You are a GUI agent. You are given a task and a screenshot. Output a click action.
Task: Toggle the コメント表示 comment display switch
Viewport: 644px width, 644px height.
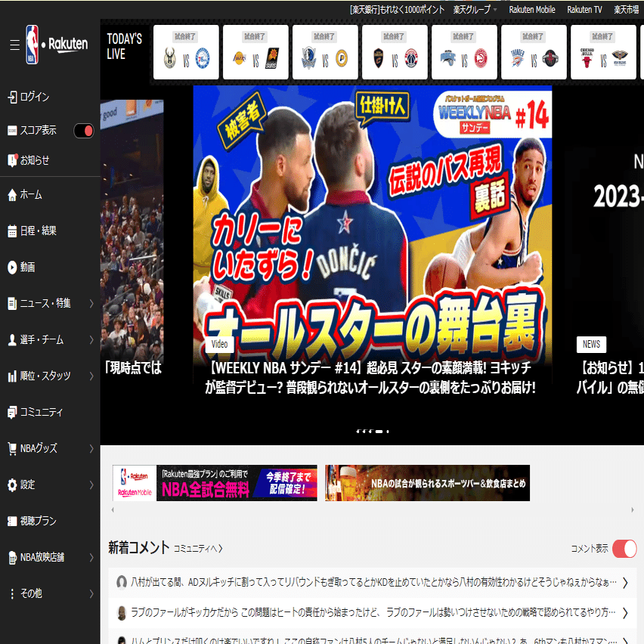click(x=624, y=549)
